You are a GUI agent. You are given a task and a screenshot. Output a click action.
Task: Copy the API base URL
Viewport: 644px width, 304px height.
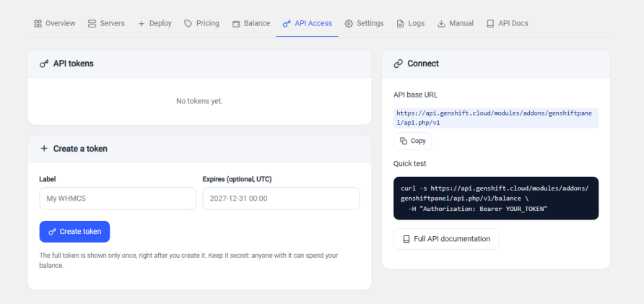413,141
